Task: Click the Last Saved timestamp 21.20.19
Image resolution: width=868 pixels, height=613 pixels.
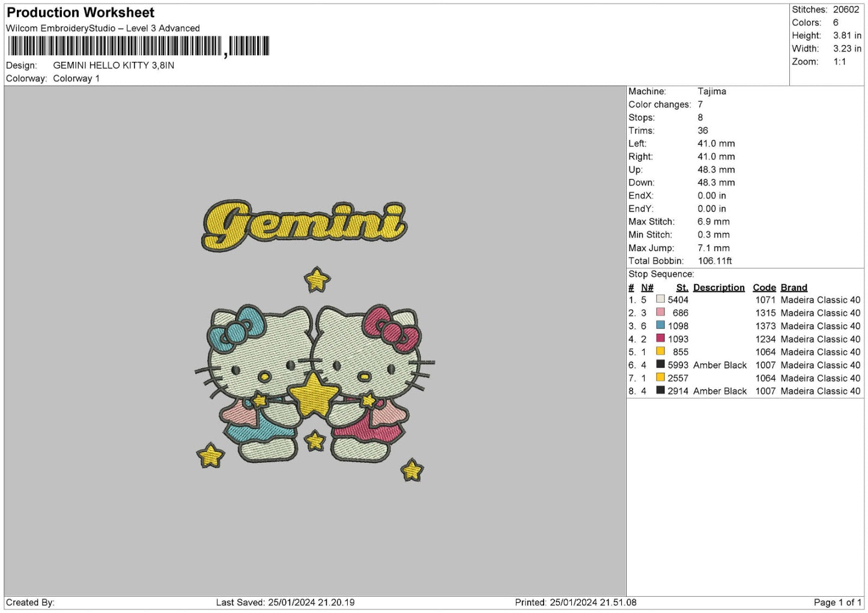Action: [x=336, y=602]
